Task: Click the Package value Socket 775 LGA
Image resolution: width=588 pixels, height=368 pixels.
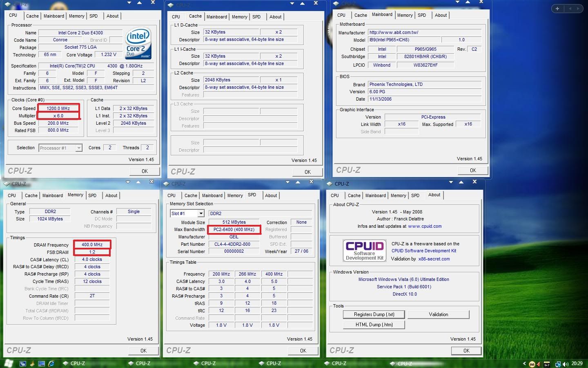Action: 80,47
